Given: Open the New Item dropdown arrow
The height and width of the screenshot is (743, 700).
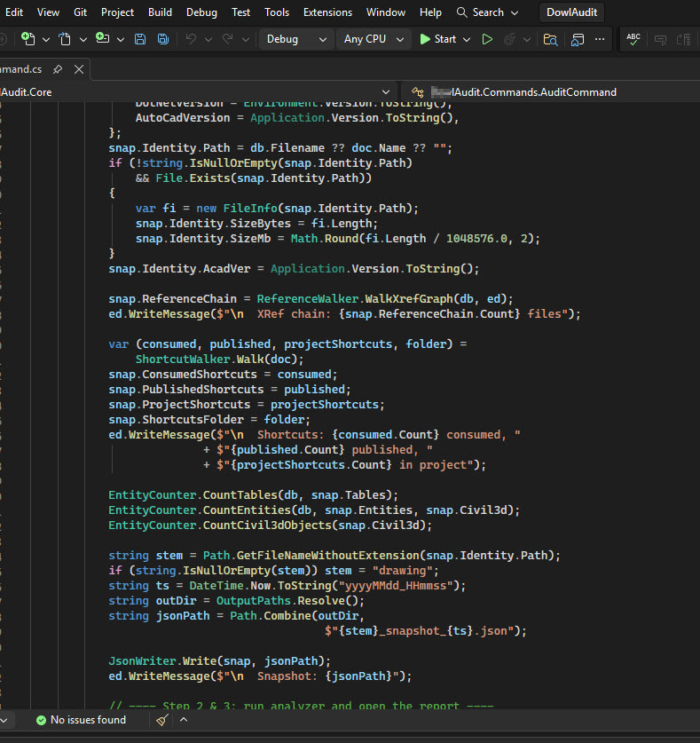Looking at the screenshot, I should pyautogui.click(x=46, y=39).
